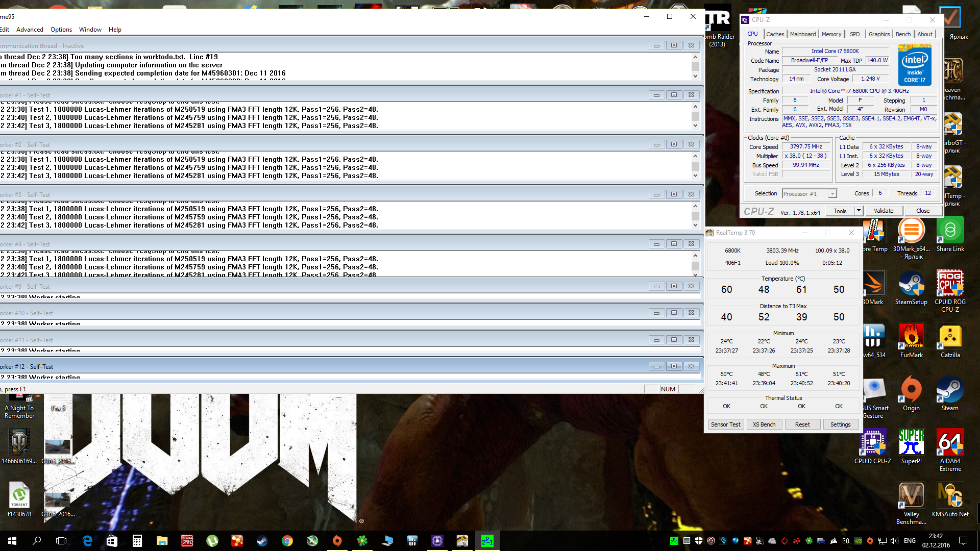Open the ENG language selector in tray

click(910, 541)
